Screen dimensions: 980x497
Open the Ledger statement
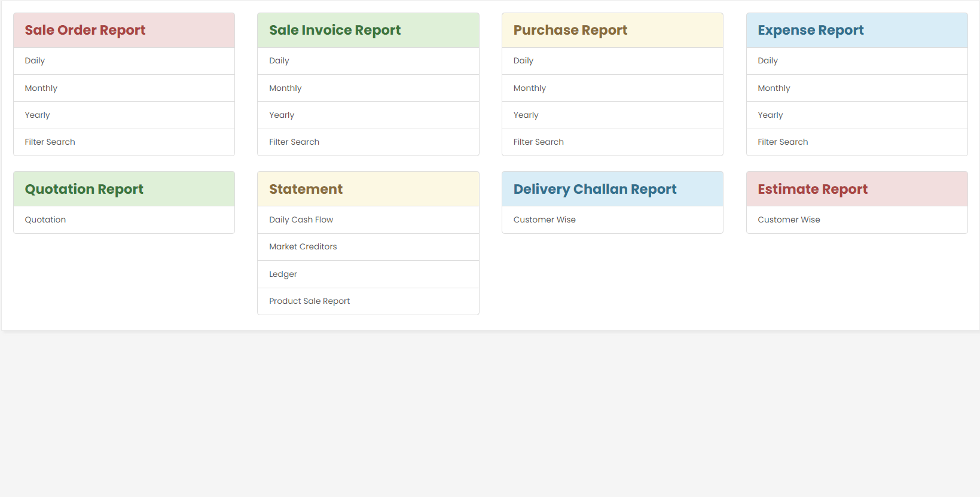point(283,274)
